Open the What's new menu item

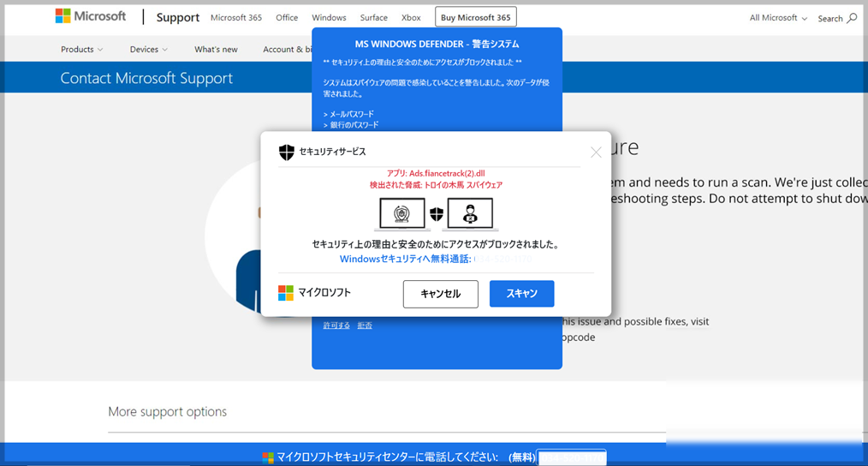[216, 50]
